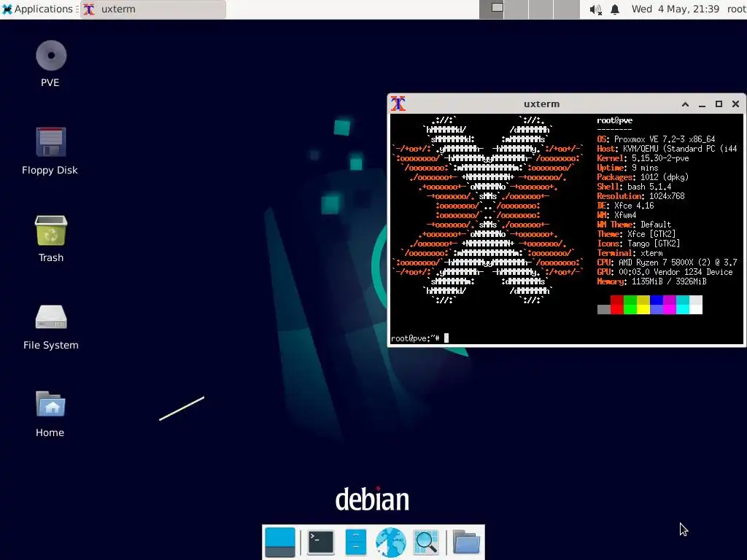Open the root user menu
This screenshot has width=747, height=560.
pyautogui.click(x=736, y=9)
